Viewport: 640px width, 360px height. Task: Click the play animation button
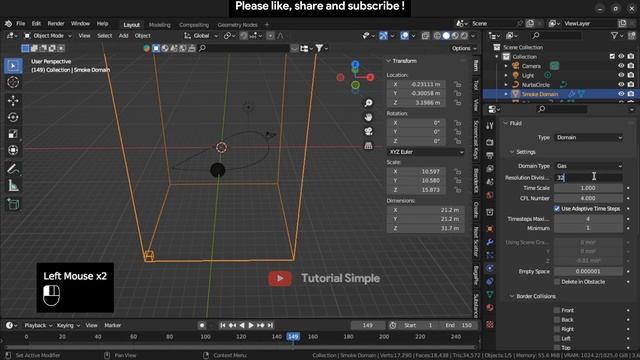(251, 325)
